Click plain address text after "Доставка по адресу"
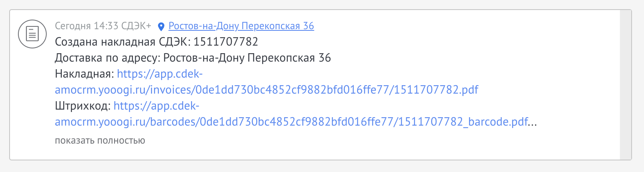 (x=247, y=58)
